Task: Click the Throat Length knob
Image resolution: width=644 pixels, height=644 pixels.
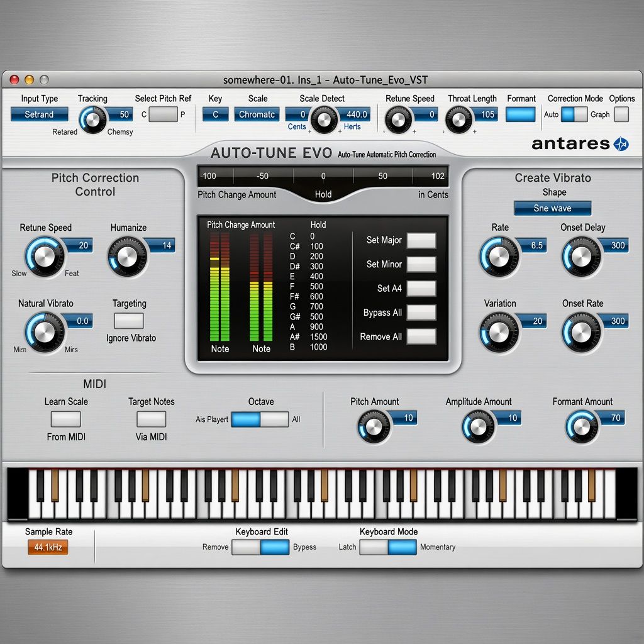Action: click(x=458, y=119)
